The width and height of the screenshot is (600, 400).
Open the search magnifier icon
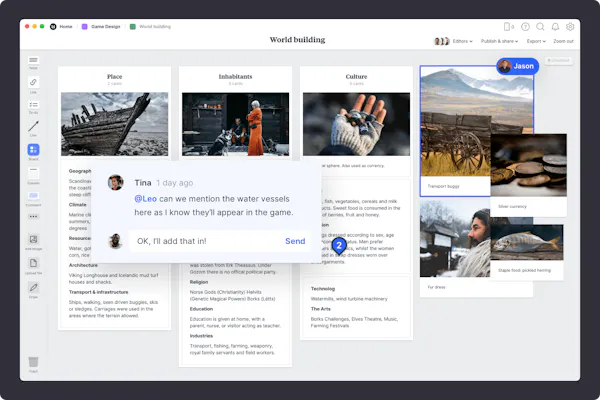(x=540, y=26)
